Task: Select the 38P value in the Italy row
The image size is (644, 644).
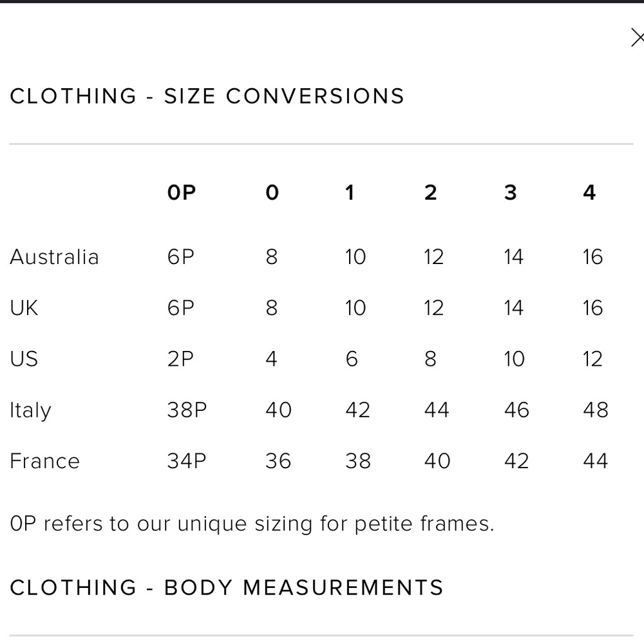Action: tap(187, 410)
